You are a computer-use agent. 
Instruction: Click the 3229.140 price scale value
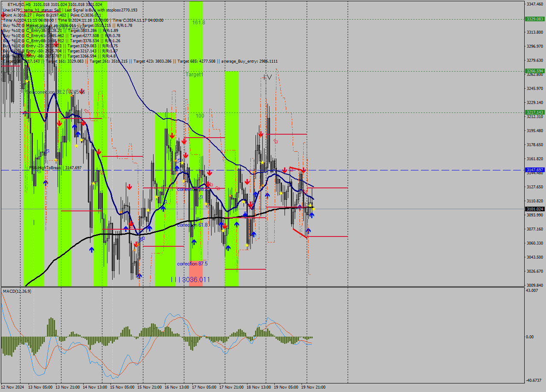534,102
